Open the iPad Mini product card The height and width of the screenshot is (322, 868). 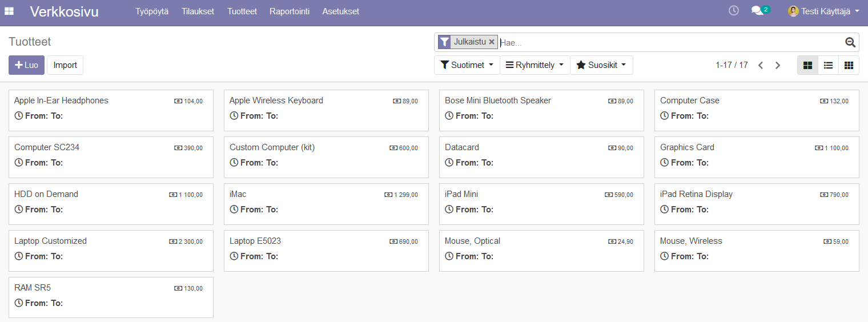coord(541,204)
